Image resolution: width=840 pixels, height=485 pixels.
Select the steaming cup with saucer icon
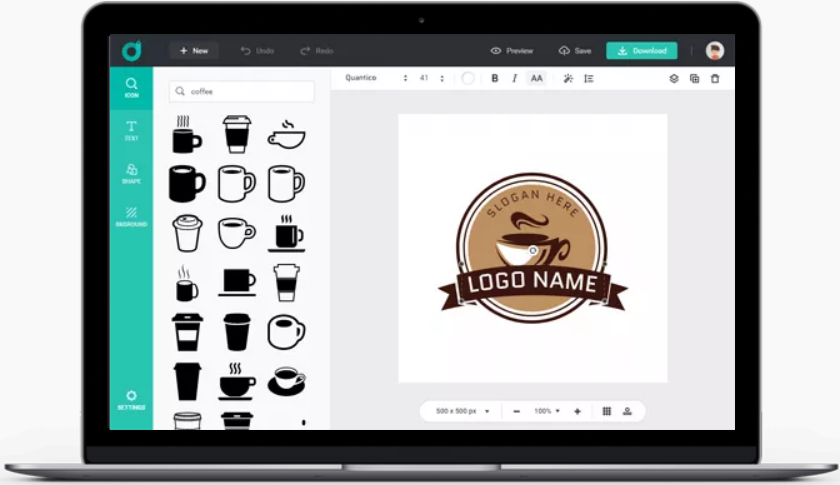point(237,382)
